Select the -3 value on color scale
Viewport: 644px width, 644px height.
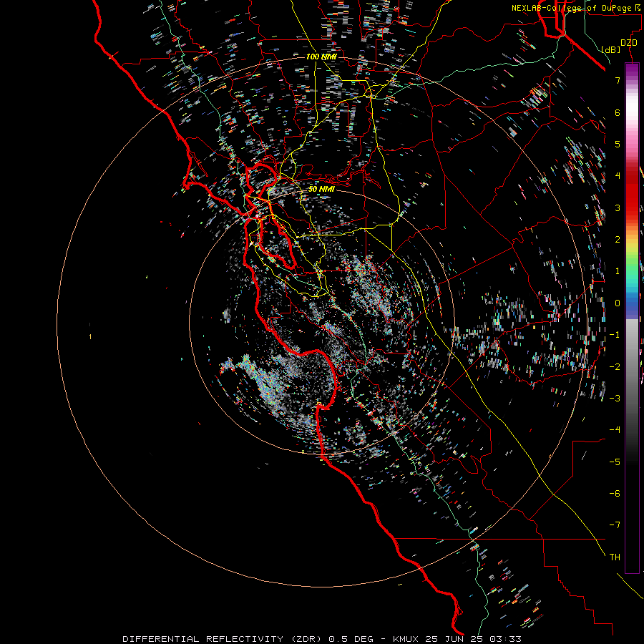point(615,399)
